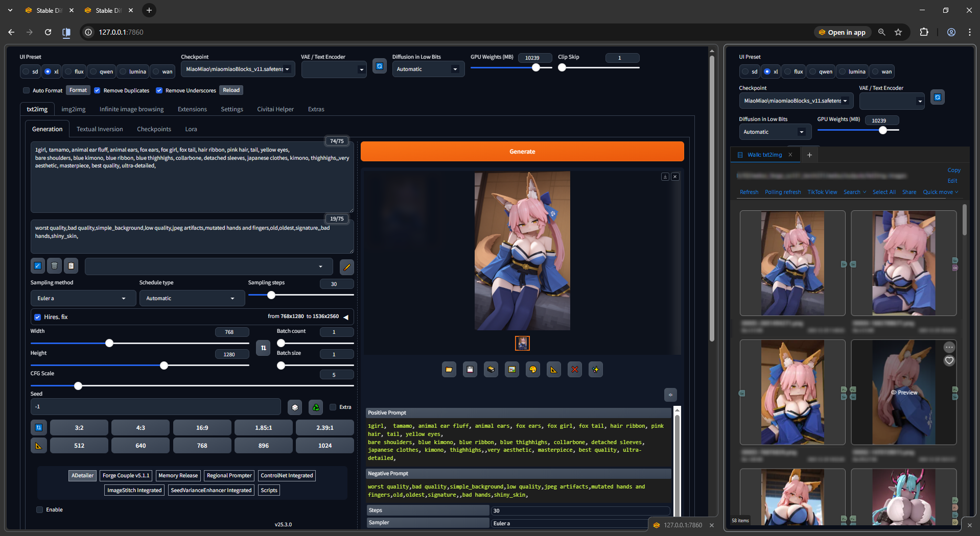The image size is (980, 536).
Task: Click the dice random seed icon
Action: [294, 407]
